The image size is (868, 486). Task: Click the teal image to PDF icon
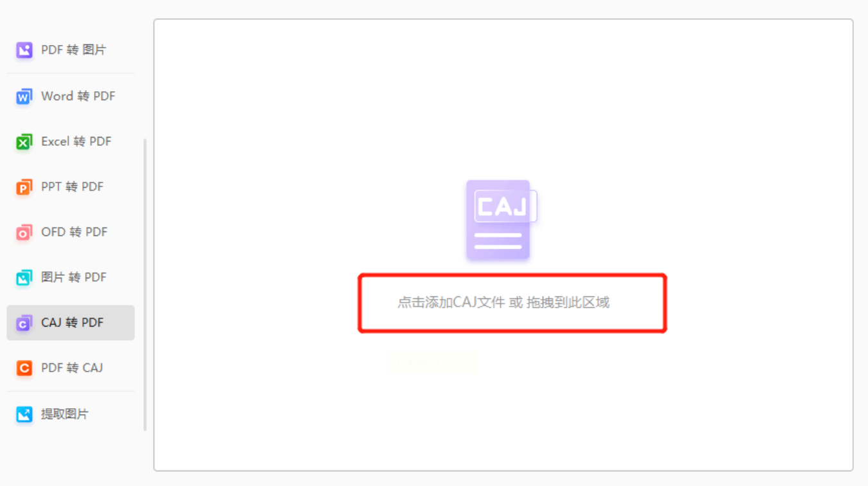(x=24, y=278)
